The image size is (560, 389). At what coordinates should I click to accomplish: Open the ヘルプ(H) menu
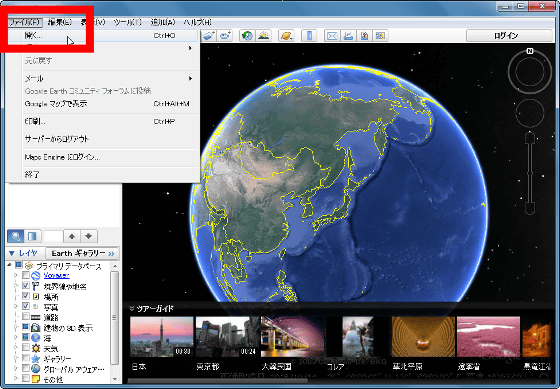(x=198, y=22)
